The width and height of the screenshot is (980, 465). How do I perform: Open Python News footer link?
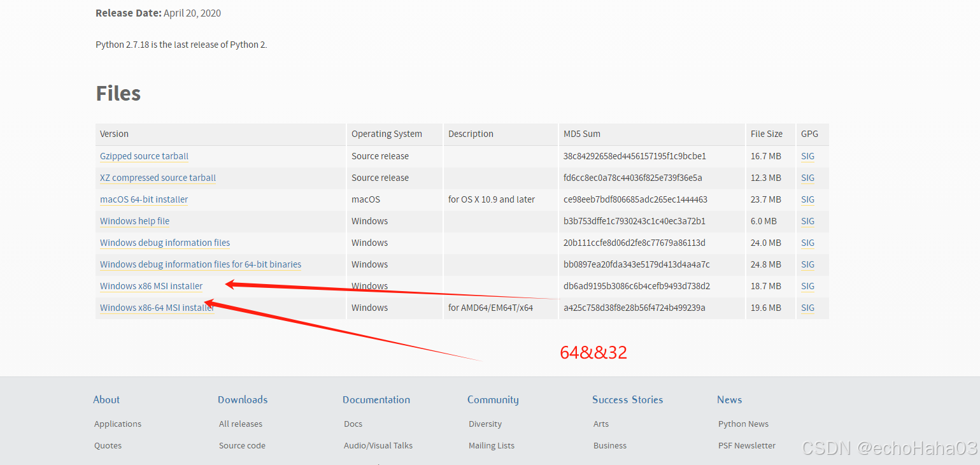(x=743, y=424)
